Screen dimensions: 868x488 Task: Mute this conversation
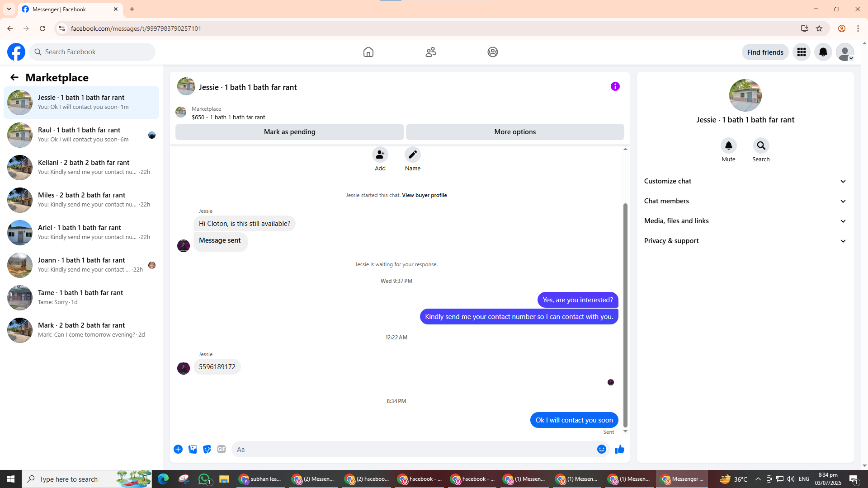click(x=728, y=146)
